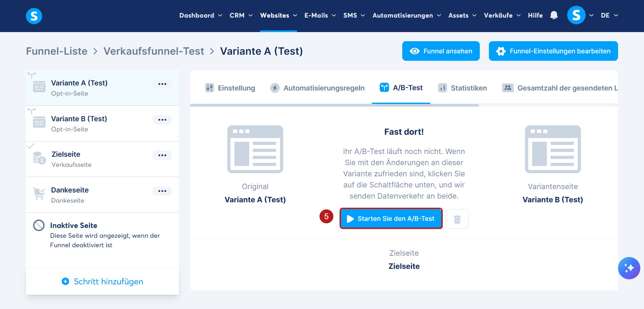This screenshot has width=644, height=309.
Task: Click Starten Sie den A/B-Test button
Action: pyautogui.click(x=391, y=218)
